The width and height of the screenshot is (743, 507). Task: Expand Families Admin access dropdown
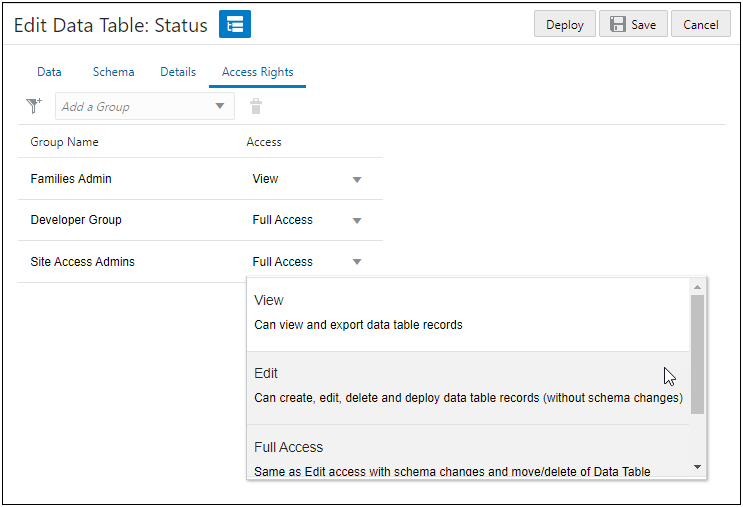click(x=357, y=180)
